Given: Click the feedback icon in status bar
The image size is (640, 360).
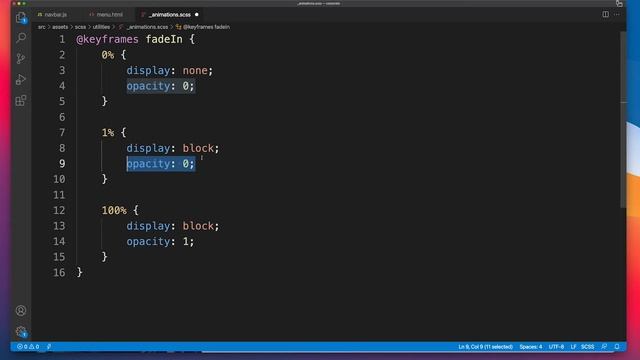Looking at the screenshot, I should coord(604,347).
